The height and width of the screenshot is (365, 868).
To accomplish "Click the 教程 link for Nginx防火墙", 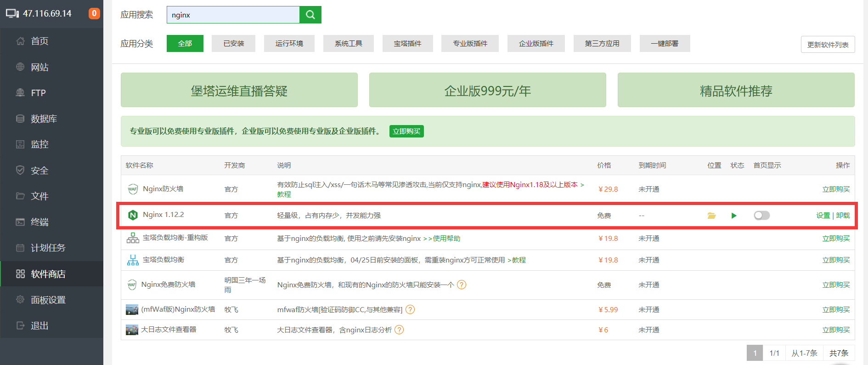I will [x=284, y=194].
